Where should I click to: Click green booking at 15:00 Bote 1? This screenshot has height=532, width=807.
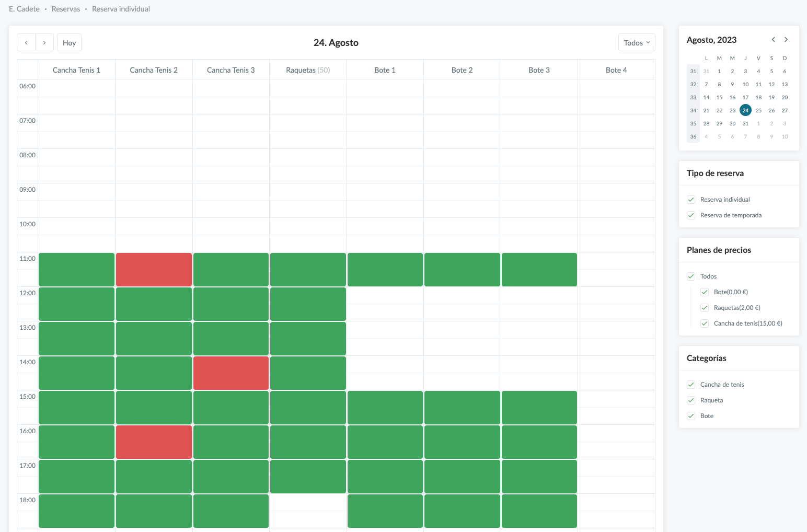pos(385,408)
